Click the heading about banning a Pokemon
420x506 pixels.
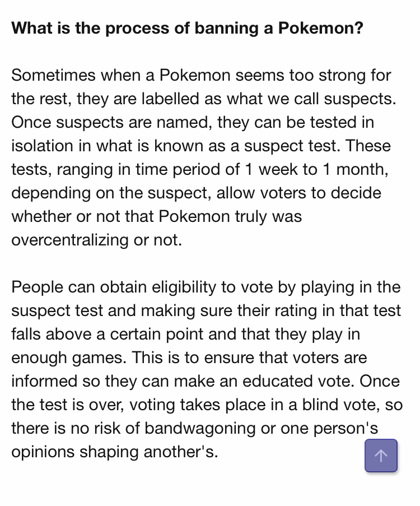[188, 28]
